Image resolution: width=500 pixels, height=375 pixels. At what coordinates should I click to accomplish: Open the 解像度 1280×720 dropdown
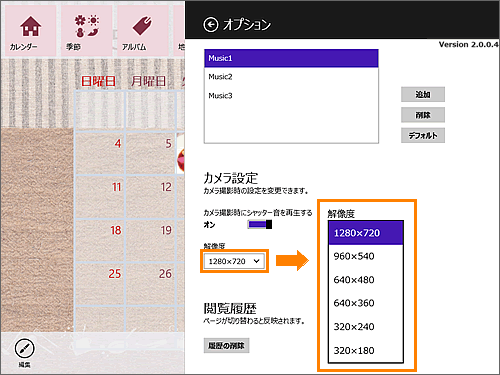click(x=234, y=261)
